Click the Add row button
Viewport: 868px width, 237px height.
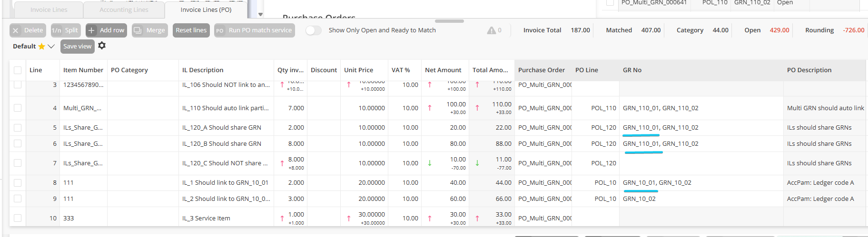tap(106, 30)
